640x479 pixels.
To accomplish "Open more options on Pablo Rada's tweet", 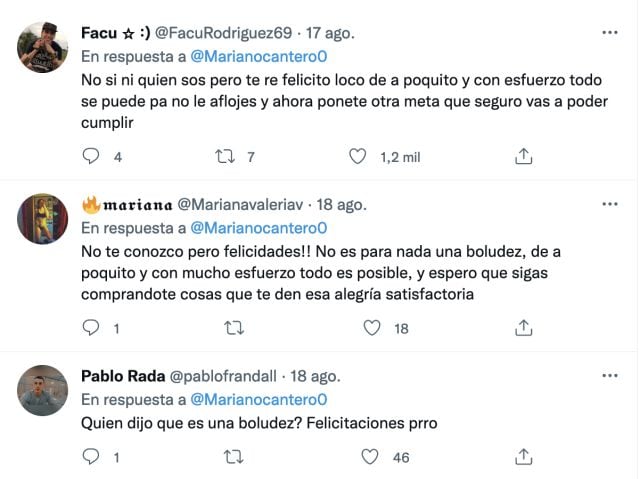I will click(x=609, y=376).
